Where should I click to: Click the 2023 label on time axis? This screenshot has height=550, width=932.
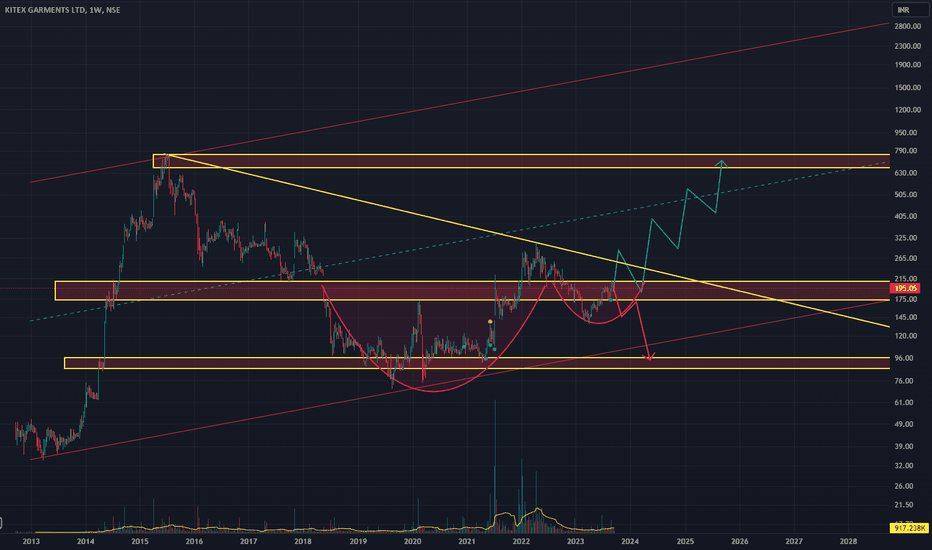(x=575, y=541)
